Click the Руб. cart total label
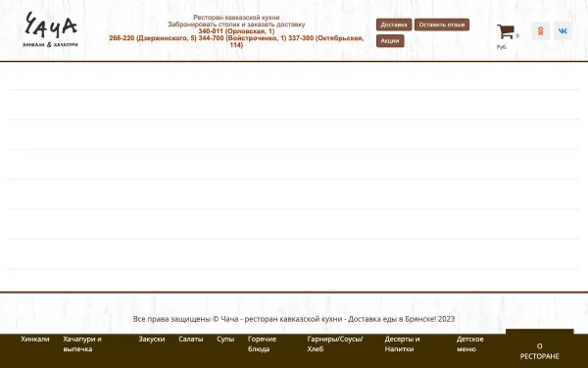 click(x=502, y=47)
